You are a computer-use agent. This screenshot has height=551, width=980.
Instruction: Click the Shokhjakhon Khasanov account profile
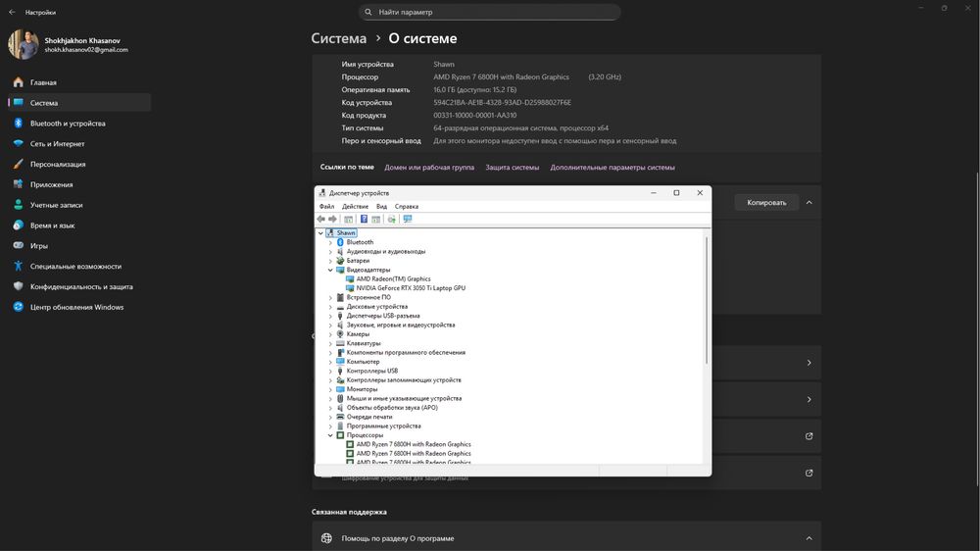pyautogui.click(x=69, y=44)
